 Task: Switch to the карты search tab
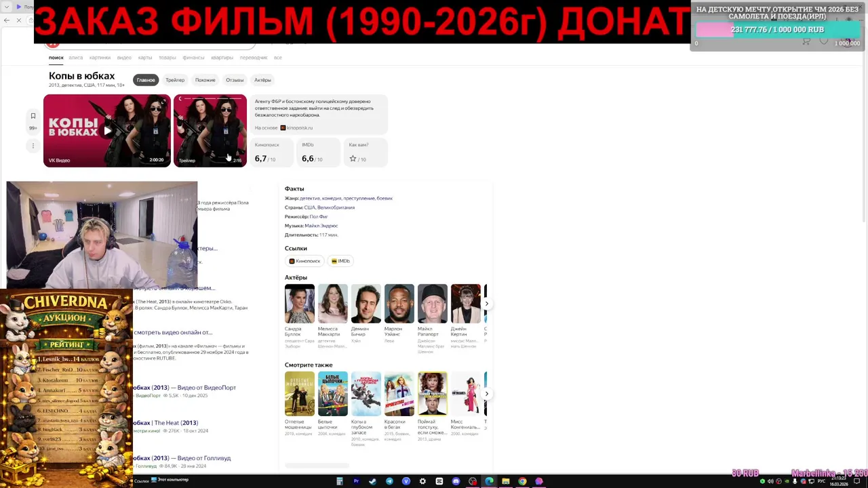point(145,58)
